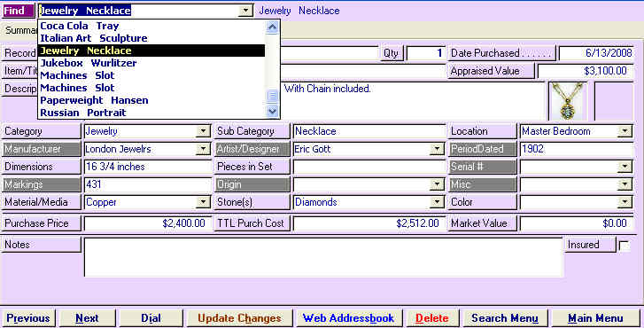Open the Search Menu
This screenshot has width=644, height=328.
(x=505, y=318)
